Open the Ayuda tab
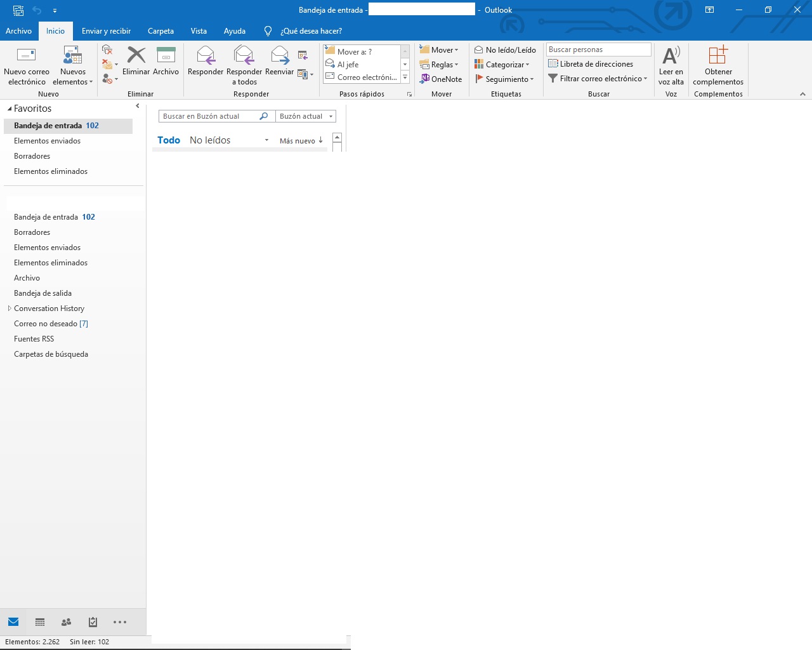Viewport: 812px width, 650px height. point(235,30)
